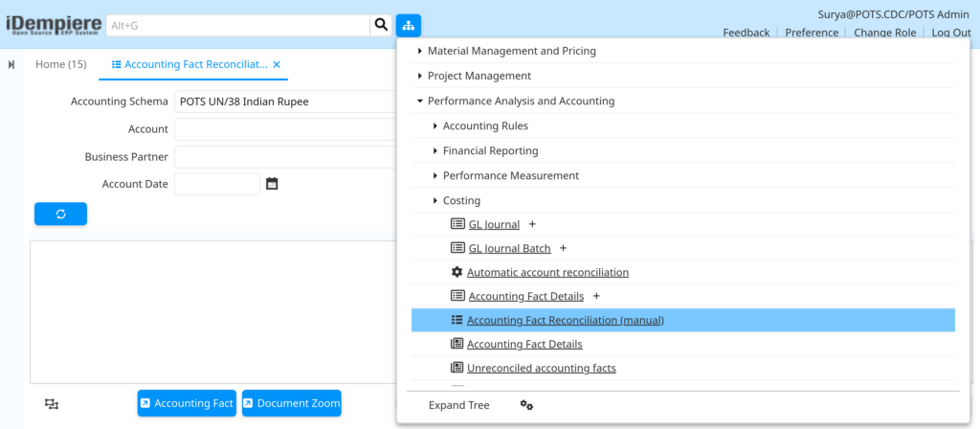
Task: Click Expand Tree option
Action: coord(458,405)
